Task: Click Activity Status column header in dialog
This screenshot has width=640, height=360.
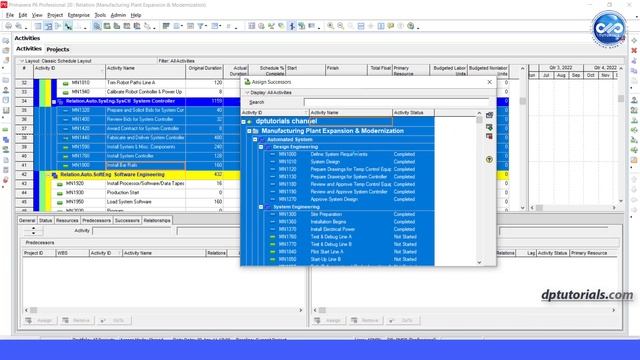Action: (x=413, y=113)
